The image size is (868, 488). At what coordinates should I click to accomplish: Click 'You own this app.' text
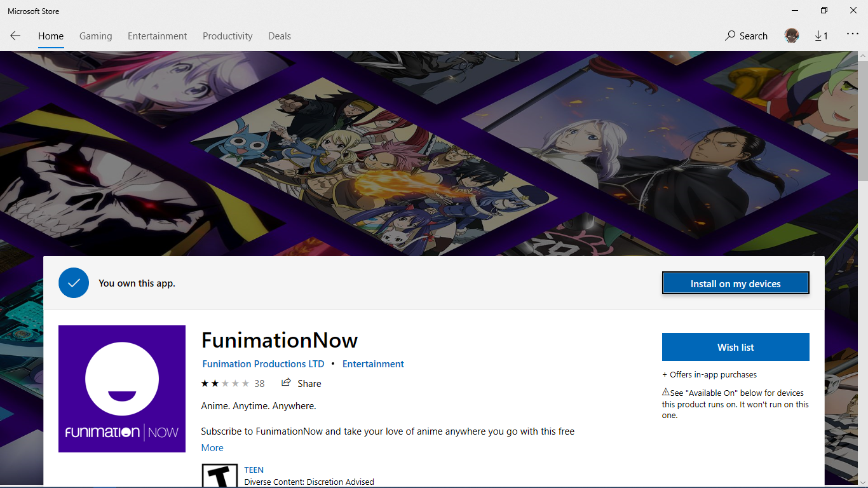point(137,283)
